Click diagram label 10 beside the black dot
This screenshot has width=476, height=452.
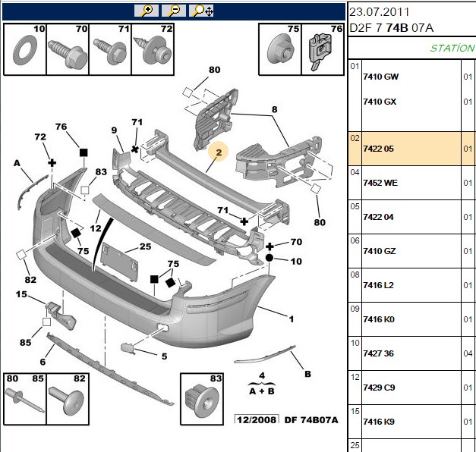pyautogui.click(x=296, y=261)
